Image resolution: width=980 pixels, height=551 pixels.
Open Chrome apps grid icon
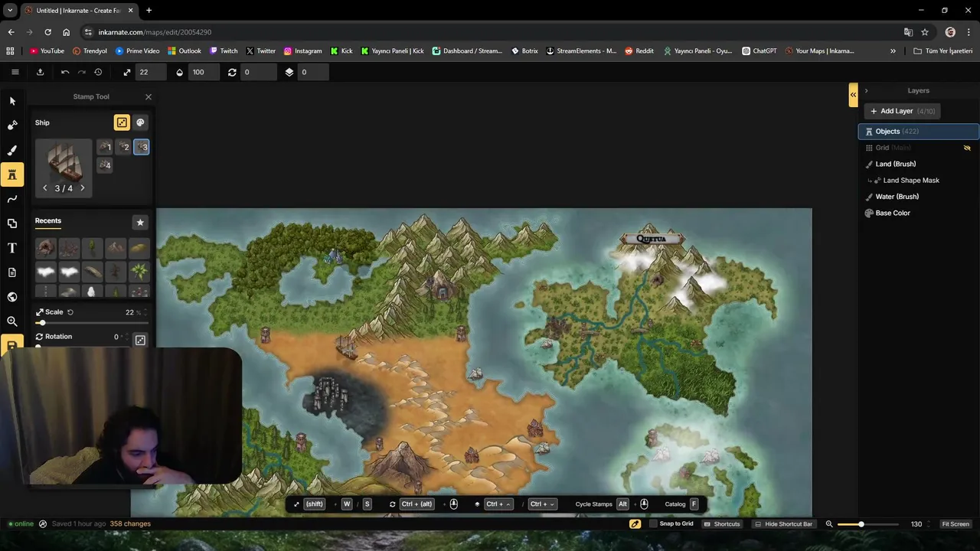tap(10, 51)
